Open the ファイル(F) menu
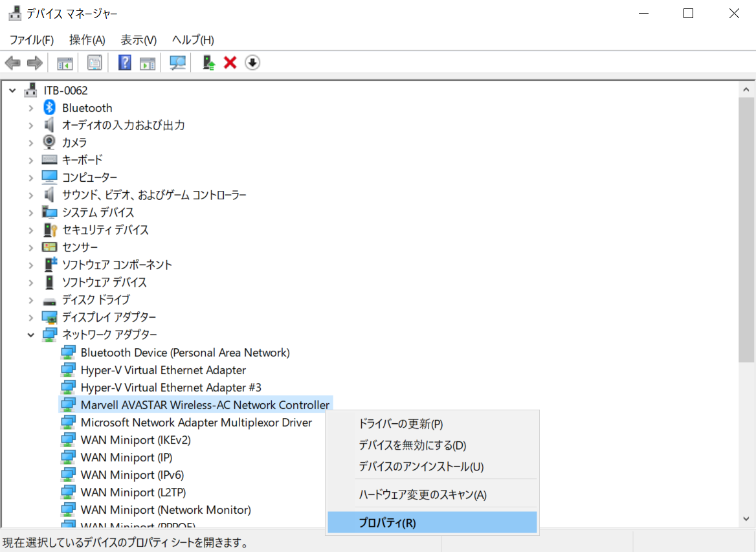 31,39
